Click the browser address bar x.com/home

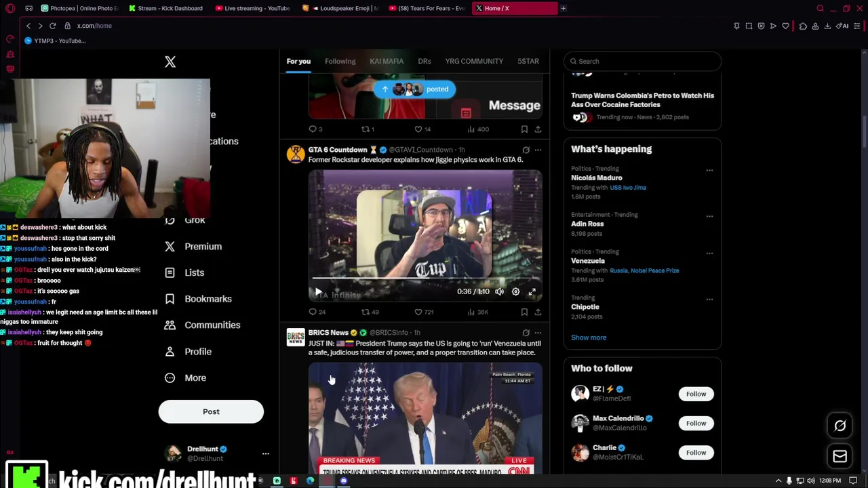pos(94,26)
